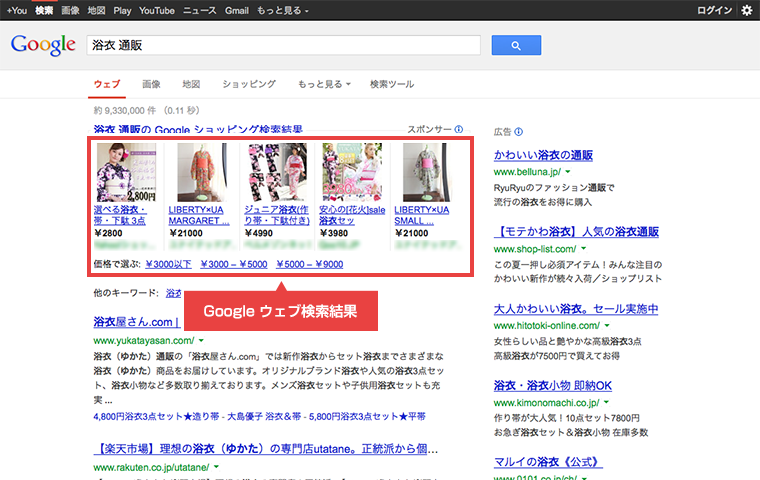
Task: Filter by price ¥3000 – ¥5000
Action: click(x=234, y=264)
